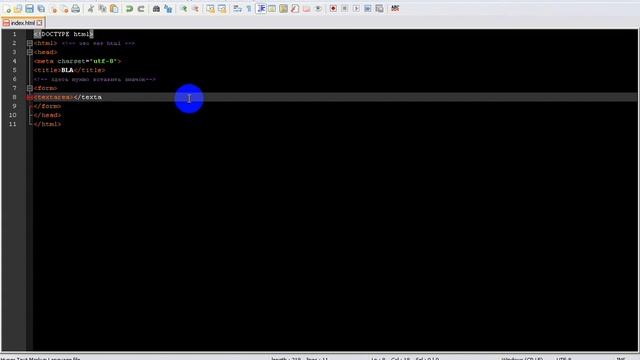Open a file using the Open icon
The image size is (640, 360).
pyautogui.click(x=18, y=9)
